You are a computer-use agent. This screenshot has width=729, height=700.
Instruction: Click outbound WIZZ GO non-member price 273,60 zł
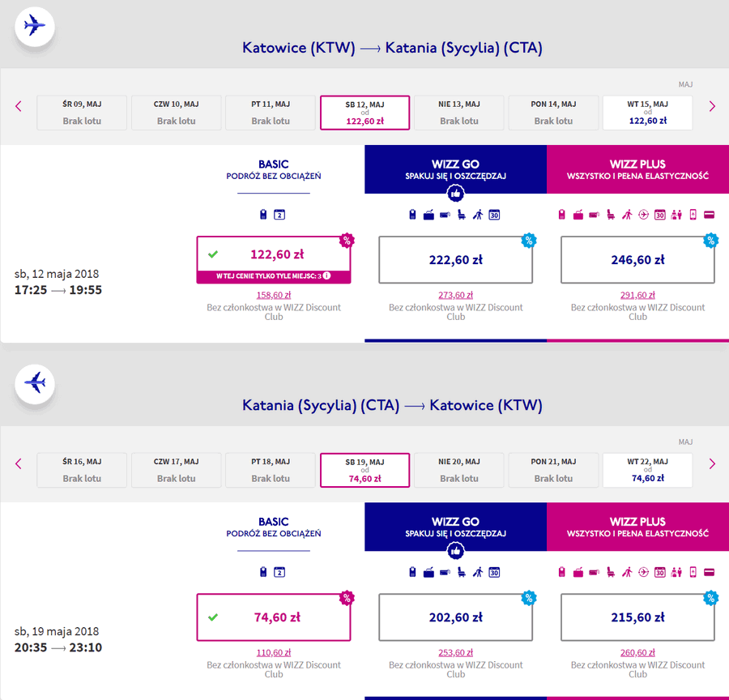455,295
